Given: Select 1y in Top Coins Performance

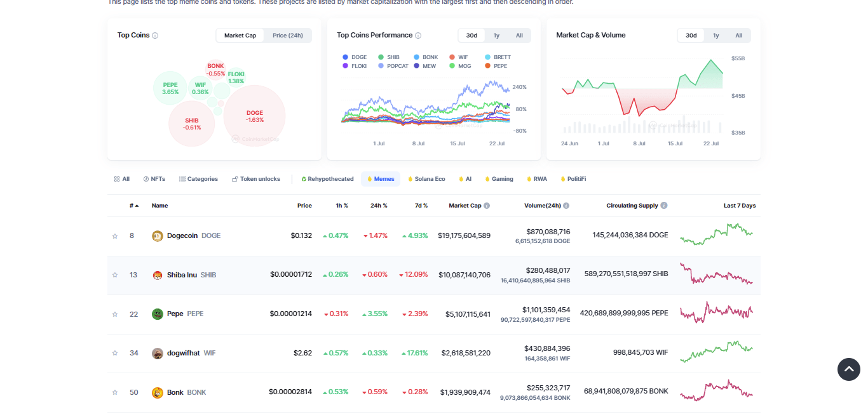Looking at the screenshot, I should (496, 36).
